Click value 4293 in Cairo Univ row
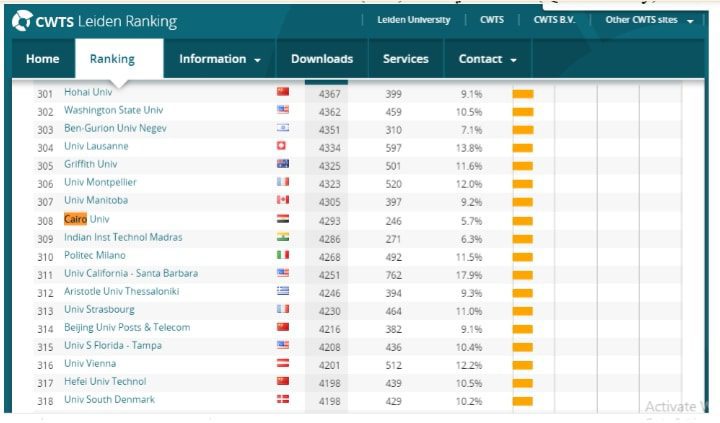The width and height of the screenshot is (720, 423). point(330,221)
